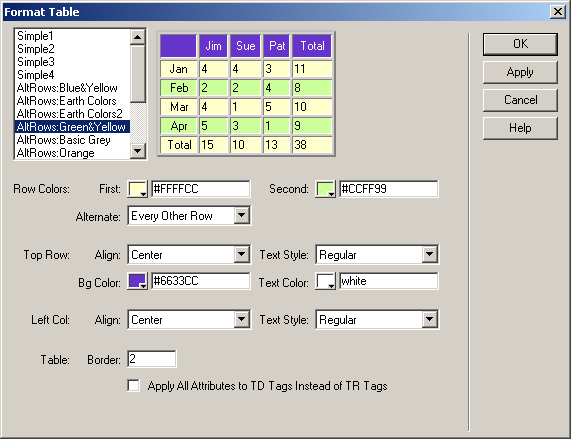Screen dimensions: 571x439
Task: Click format list scroll up arrow
Action: (138, 36)
